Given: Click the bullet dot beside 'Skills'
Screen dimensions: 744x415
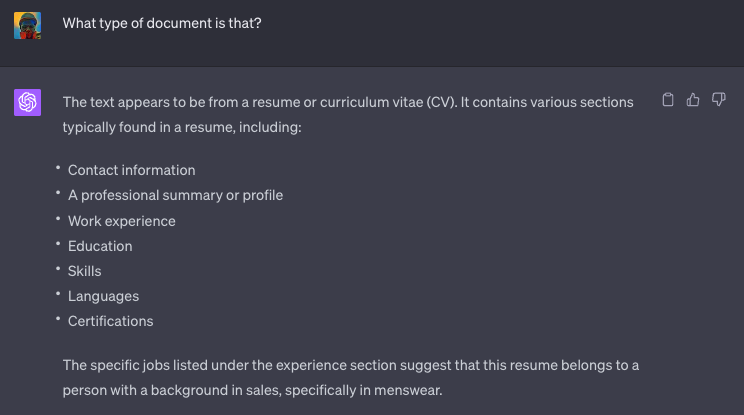Looking at the screenshot, I should 59,269.
